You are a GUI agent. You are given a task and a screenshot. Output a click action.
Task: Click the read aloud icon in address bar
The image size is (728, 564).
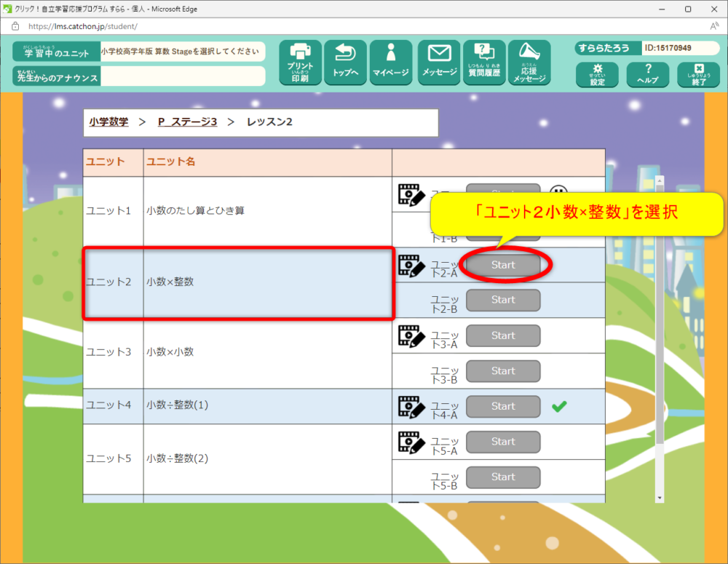pos(714,26)
